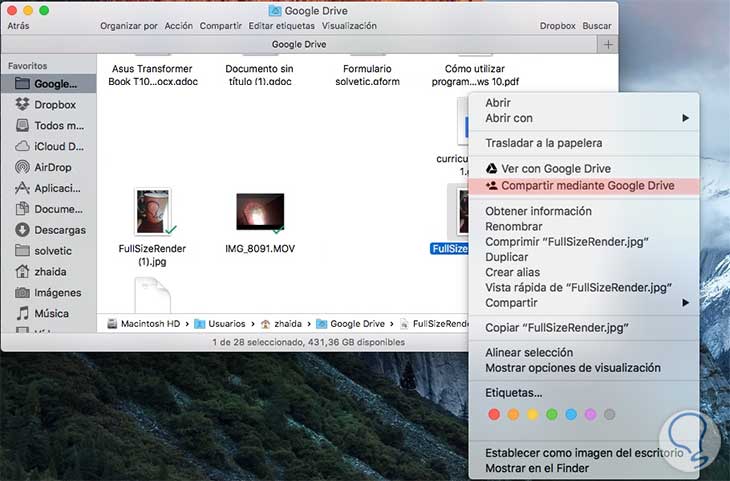730x481 pixels.
Task: Click the Google Drive icon beside Ver con Google Drive
Action: pyautogui.click(x=491, y=168)
